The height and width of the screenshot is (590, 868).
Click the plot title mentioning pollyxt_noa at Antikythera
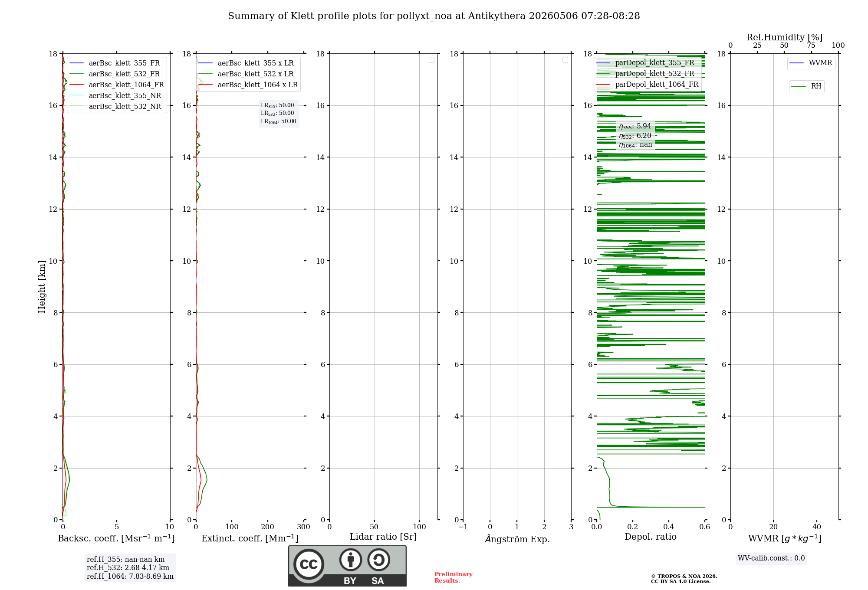[x=434, y=16]
